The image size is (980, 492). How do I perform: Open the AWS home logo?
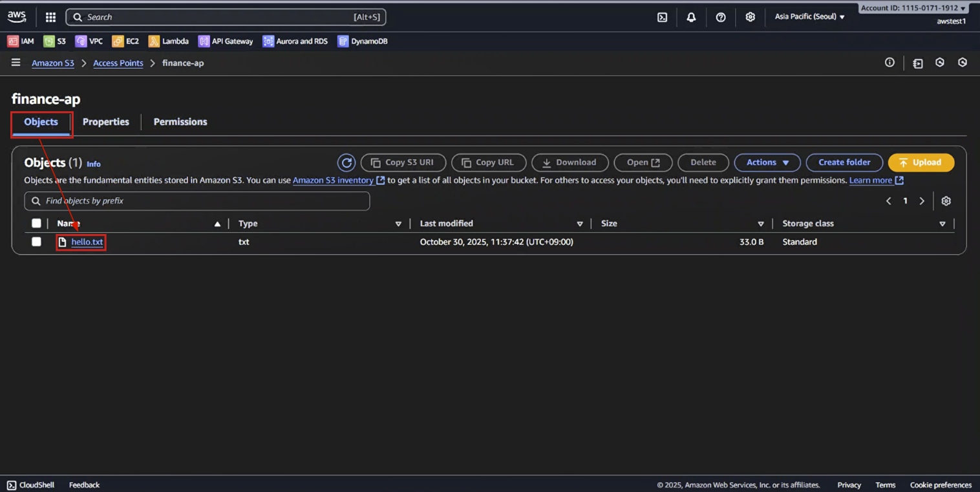pyautogui.click(x=16, y=17)
